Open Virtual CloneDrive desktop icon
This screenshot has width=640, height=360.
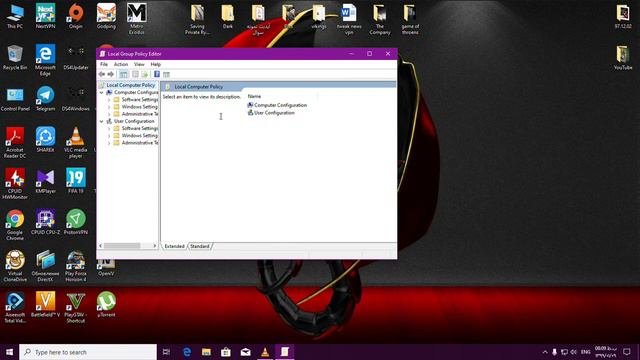pos(15,267)
